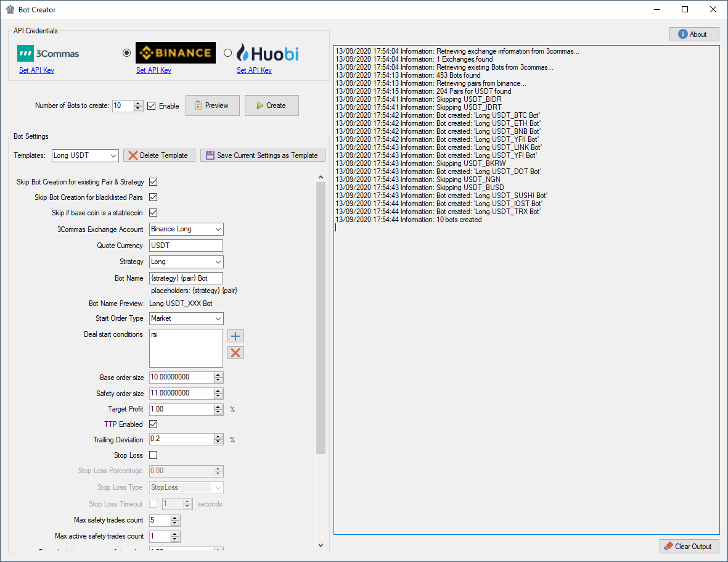Select the 3Commas exchange logo
Image resolution: width=728 pixels, height=562 pixels.
point(48,53)
